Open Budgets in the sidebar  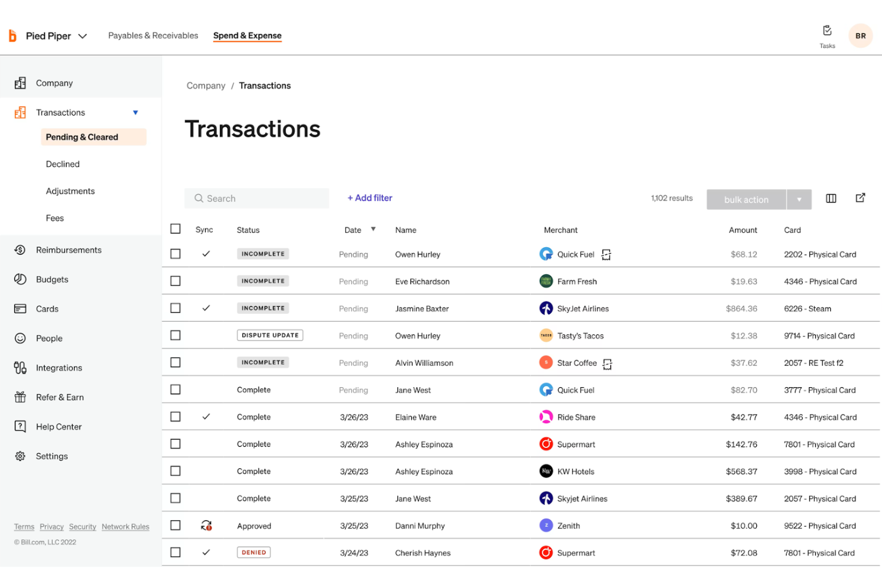point(52,279)
